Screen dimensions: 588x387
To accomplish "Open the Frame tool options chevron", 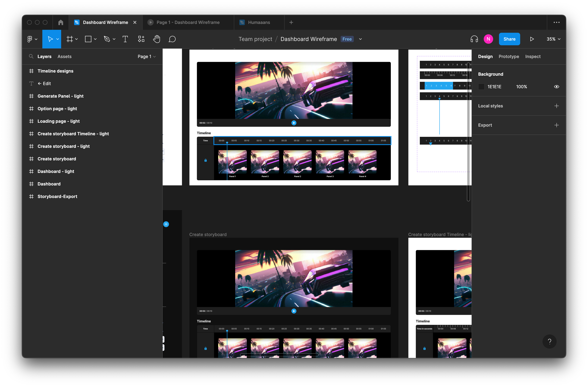I will coord(77,39).
